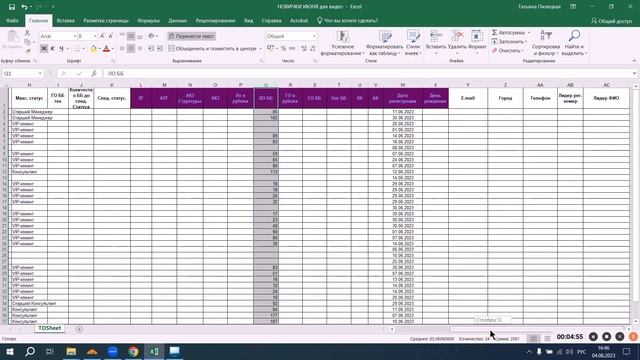The height and width of the screenshot is (360, 640).
Task: Open the Заполнить fill menu
Action: [x=509, y=42]
